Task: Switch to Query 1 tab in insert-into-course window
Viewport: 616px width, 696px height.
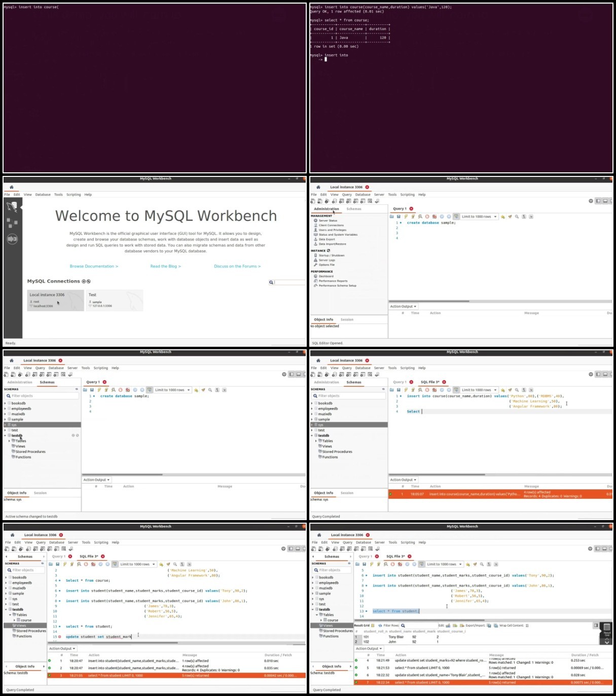Action: pos(399,382)
